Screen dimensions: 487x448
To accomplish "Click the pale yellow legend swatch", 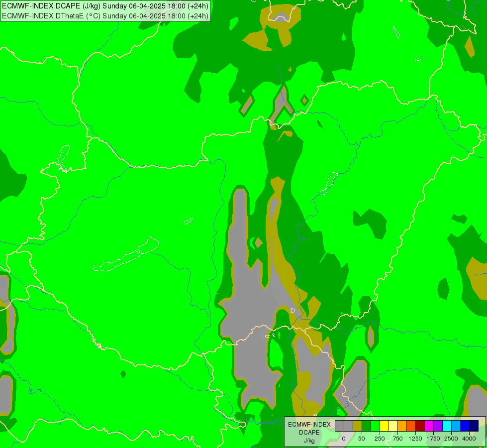I will (x=393, y=426).
